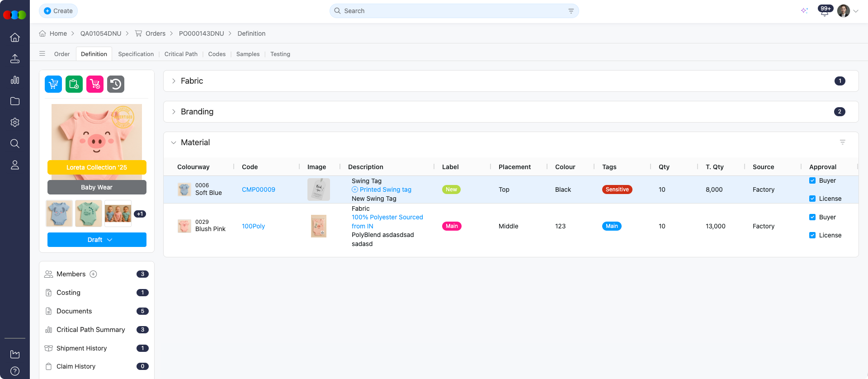Open the grey history clock icon
This screenshot has width=868, height=379.
point(116,84)
